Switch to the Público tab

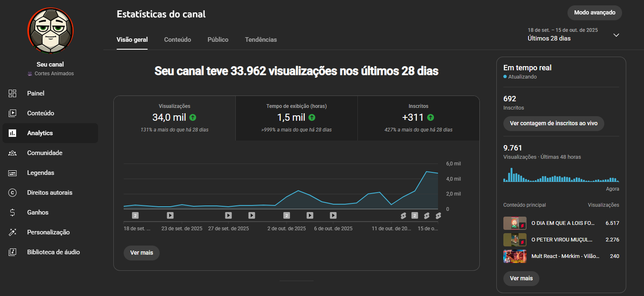218,40
